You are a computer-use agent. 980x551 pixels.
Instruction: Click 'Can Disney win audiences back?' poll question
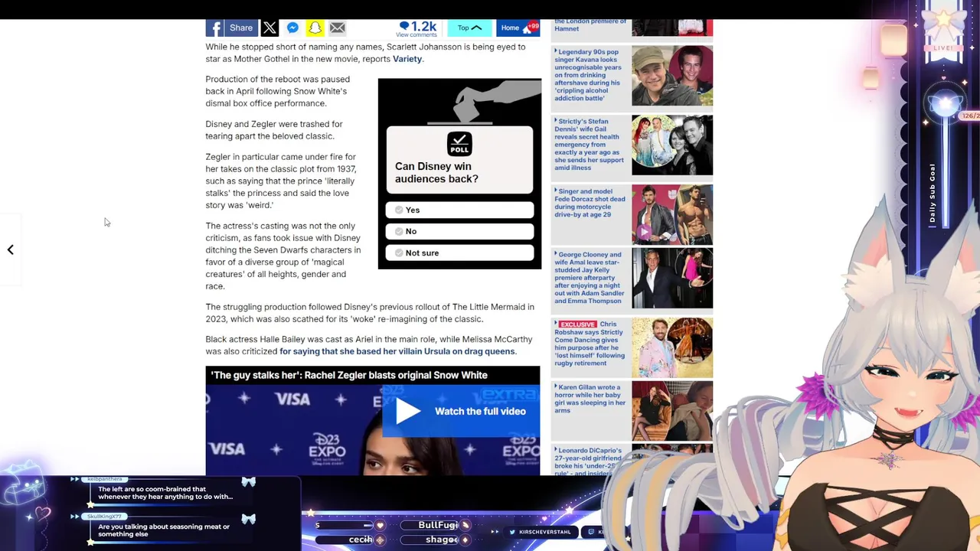tap(436, 172)
